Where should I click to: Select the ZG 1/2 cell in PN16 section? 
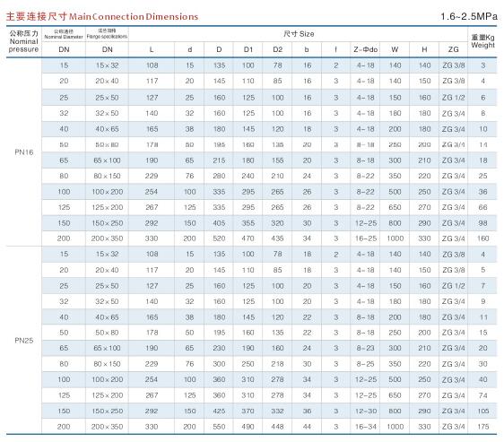click(453, 98)
